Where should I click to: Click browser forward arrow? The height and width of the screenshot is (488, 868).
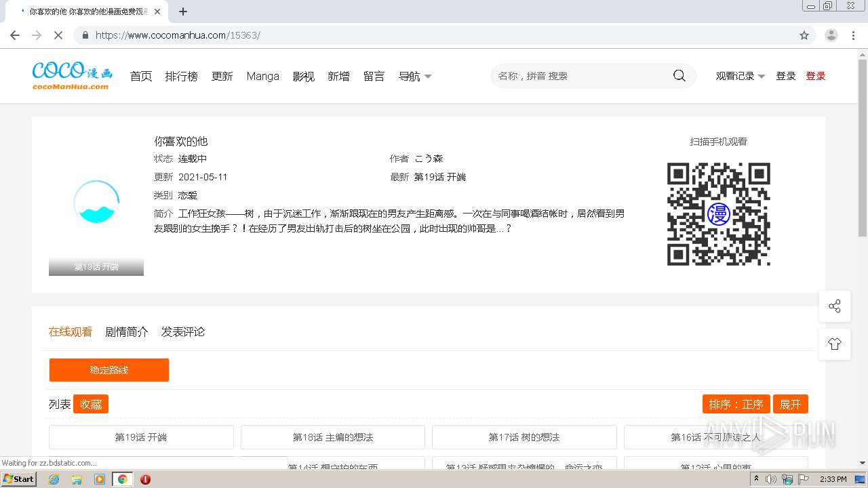[x=37, y=35]
